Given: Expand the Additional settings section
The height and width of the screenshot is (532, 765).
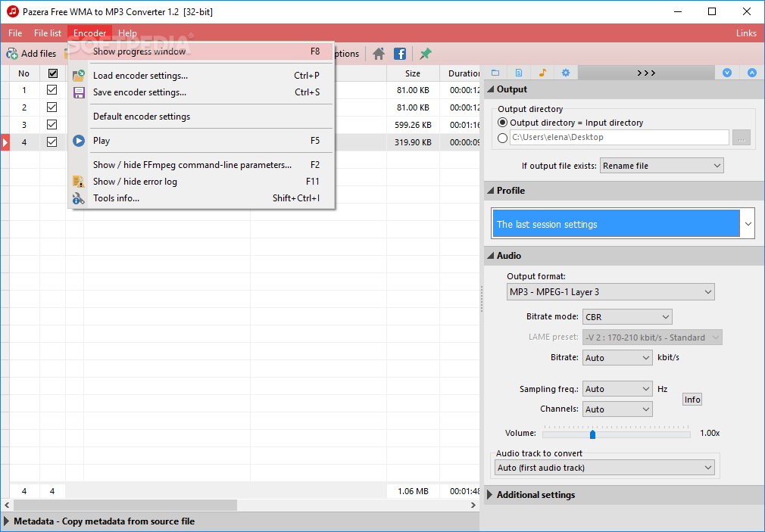Looking at the screenshot, I should (490, 495).
